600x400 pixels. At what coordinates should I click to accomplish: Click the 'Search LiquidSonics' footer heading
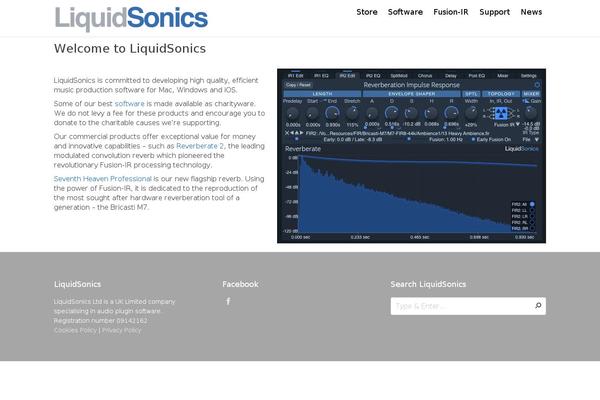(428, 284)
